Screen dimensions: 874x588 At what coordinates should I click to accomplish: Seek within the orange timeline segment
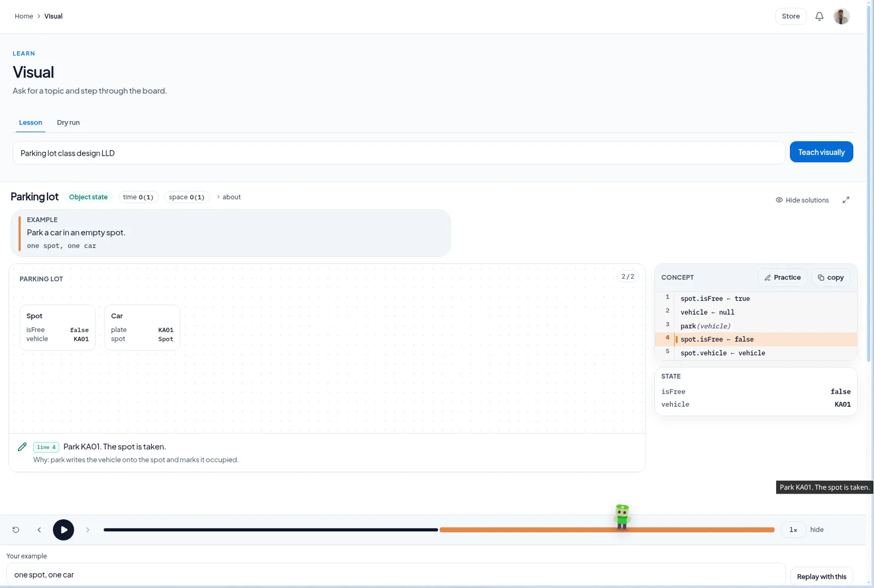[x=607, y=530]
